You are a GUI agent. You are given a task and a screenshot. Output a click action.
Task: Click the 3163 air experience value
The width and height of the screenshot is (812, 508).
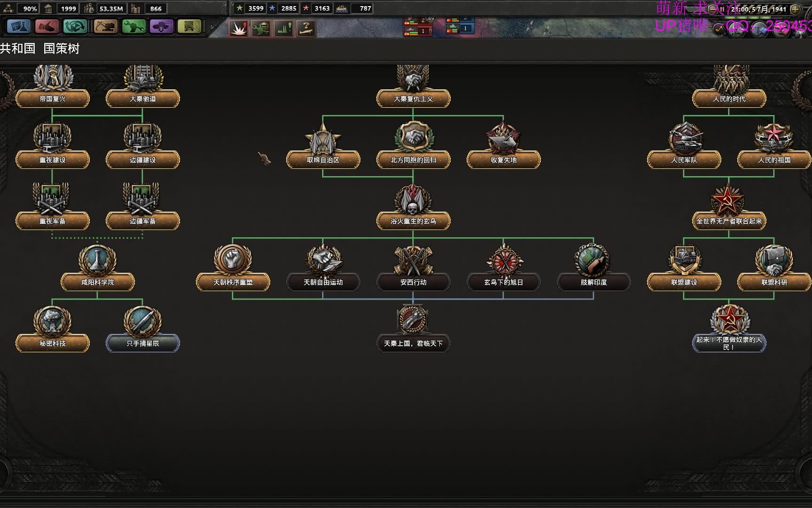click(x=322, y=8)
